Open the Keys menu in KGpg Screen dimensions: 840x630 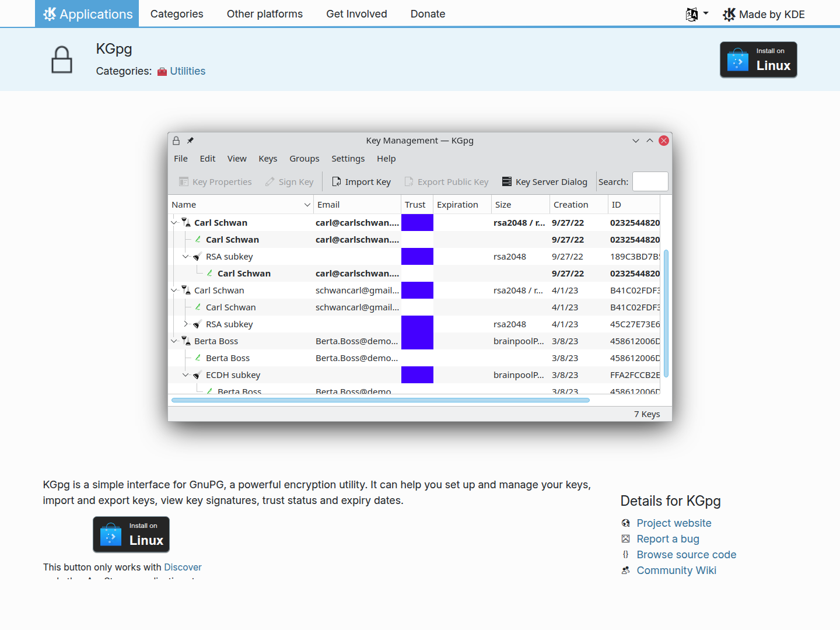point(268,159)
